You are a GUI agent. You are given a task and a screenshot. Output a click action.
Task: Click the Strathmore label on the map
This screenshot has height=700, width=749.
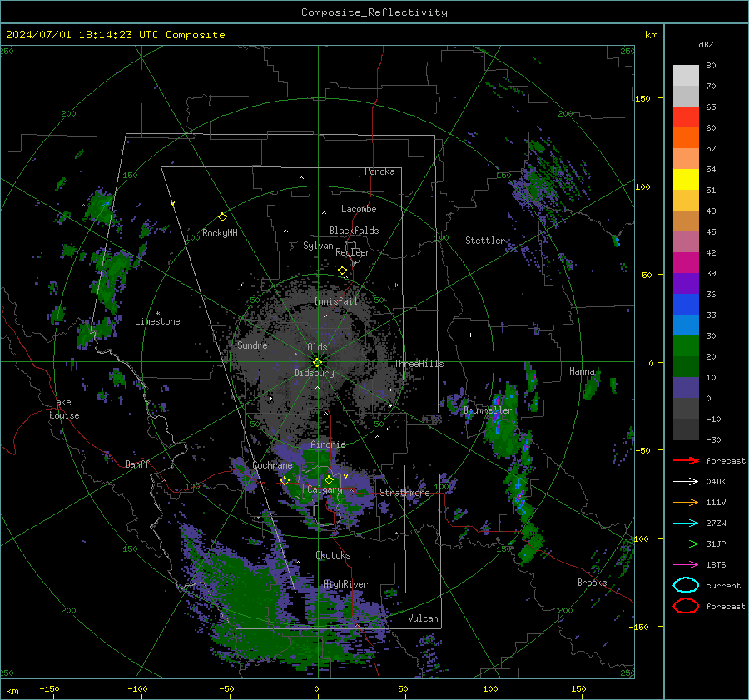pyautogui.click(x=404, y=493)
